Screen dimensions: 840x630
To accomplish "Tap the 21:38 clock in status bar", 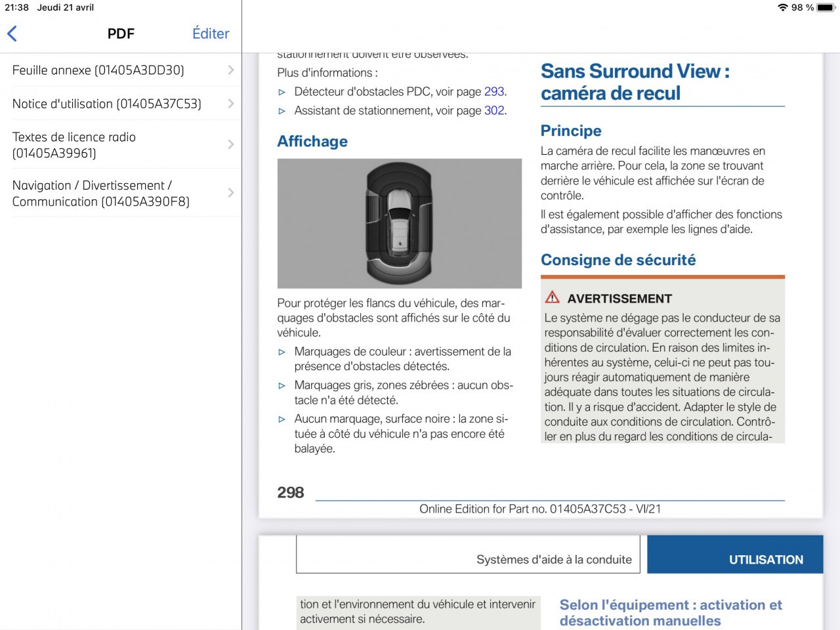I will click(16, 7).
